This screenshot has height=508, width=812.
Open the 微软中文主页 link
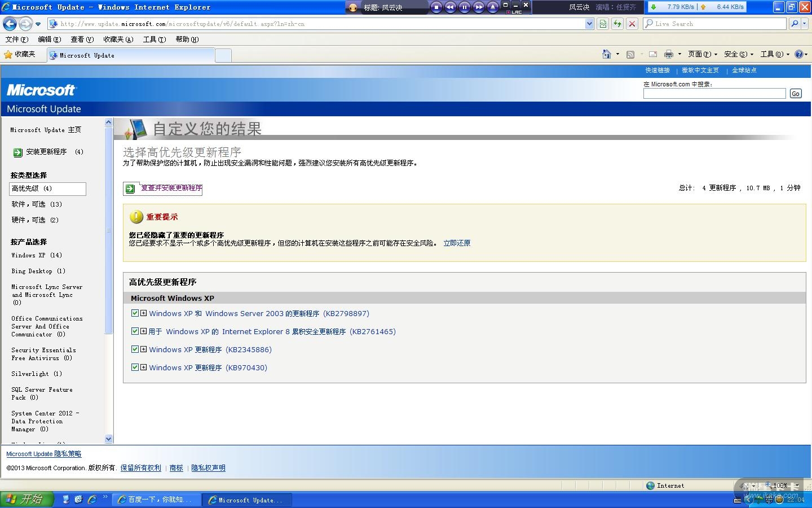(700, 71)
